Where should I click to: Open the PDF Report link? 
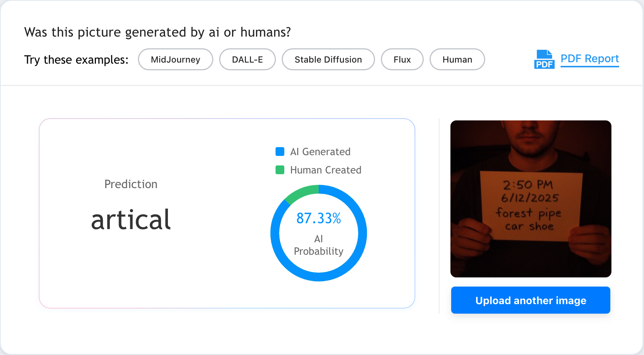tap(589, 59)
